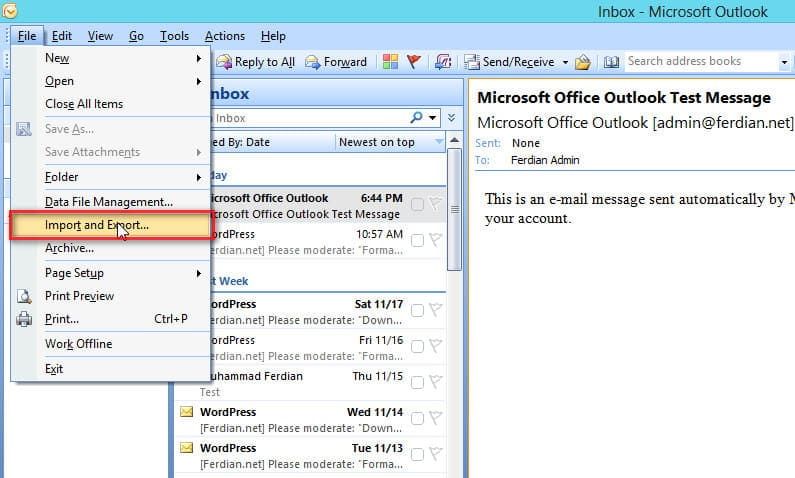This screenshot has width=795, height=478.
Task: Toggle the checkbox on Sat 11/17 WordPress message
Action: point(417,310)
